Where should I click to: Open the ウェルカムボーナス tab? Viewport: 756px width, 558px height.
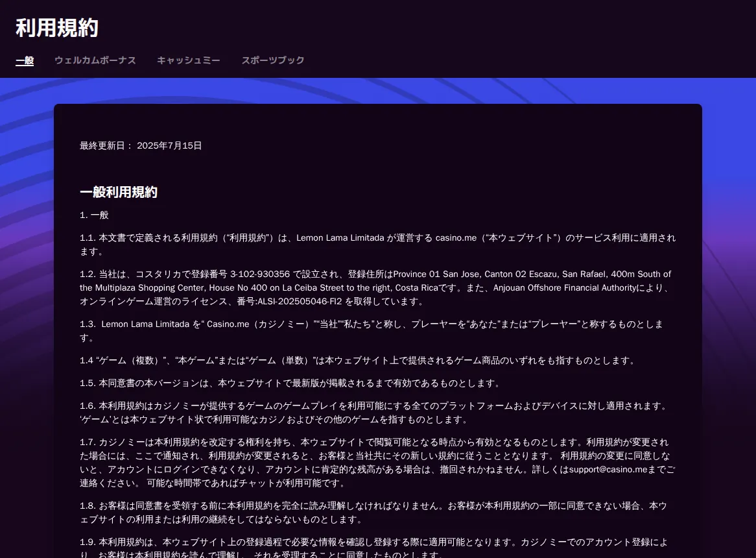click(95, 60)
